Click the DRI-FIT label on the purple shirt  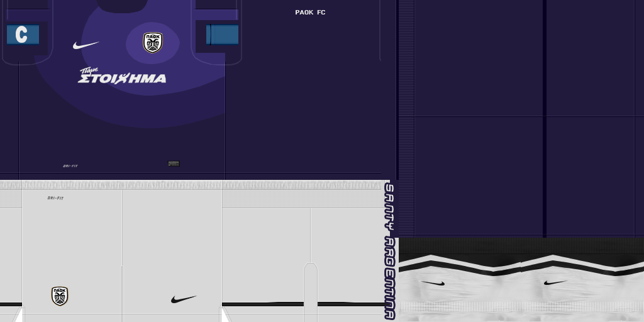(70, 166)
